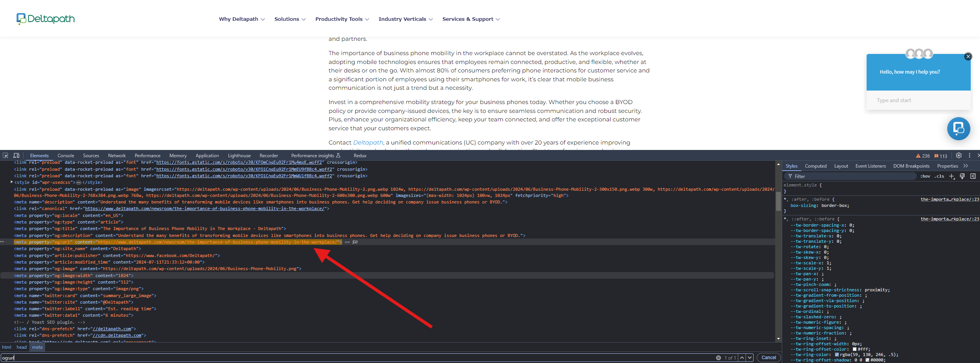
Task: Switch to the Computed pane tab
Action: (816, 166)
